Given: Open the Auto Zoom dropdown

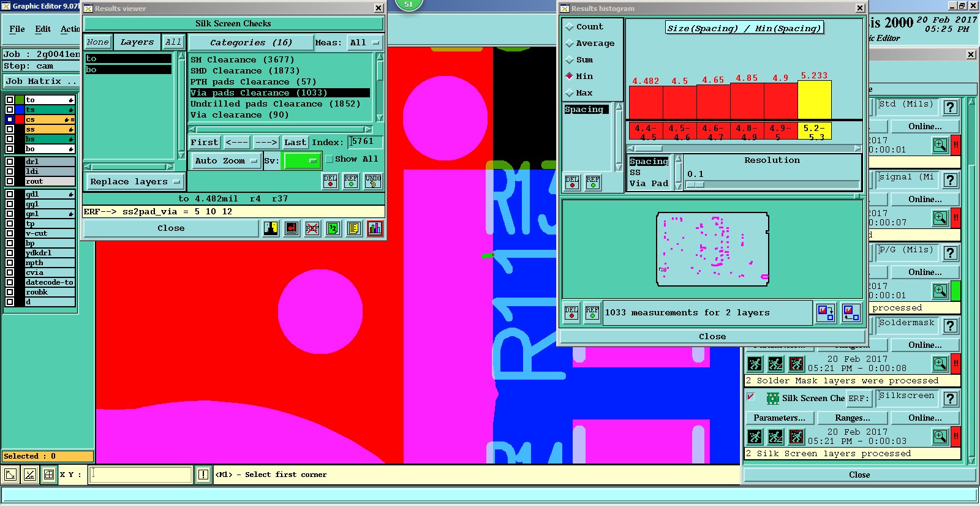Looking at the screenshot, I should 225,161.
